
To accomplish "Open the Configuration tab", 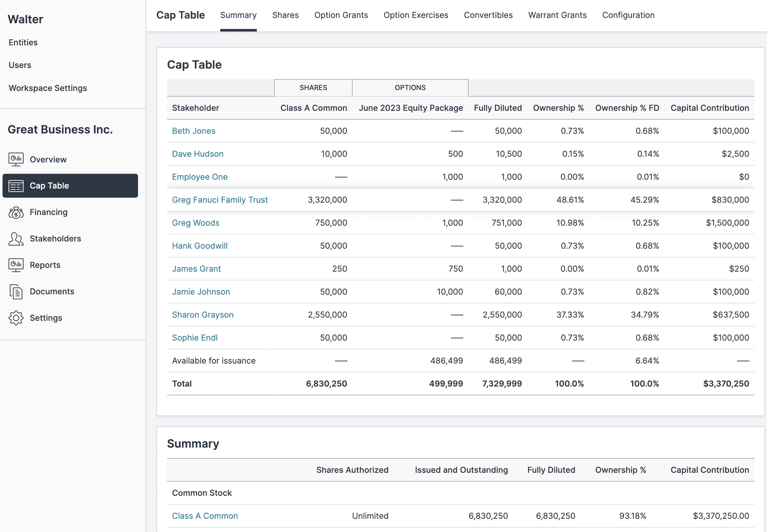I will coord(628,15).
